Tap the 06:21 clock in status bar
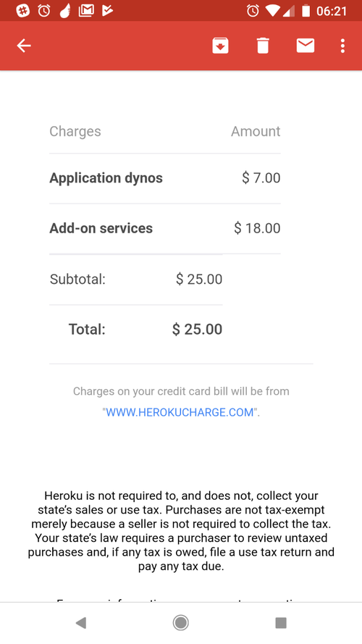Image resolution: width=362 pixels, height=644 pixels. click(332, 11)
